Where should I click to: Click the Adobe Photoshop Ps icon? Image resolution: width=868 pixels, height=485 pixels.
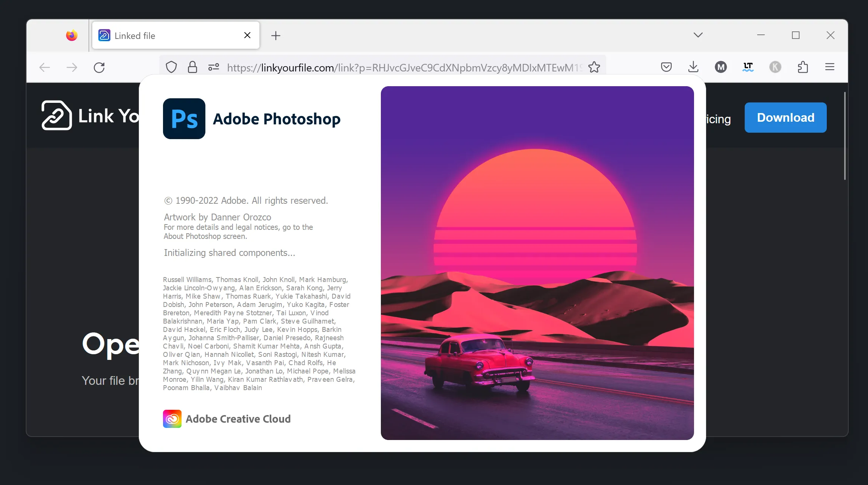click(x=184, y=119)
